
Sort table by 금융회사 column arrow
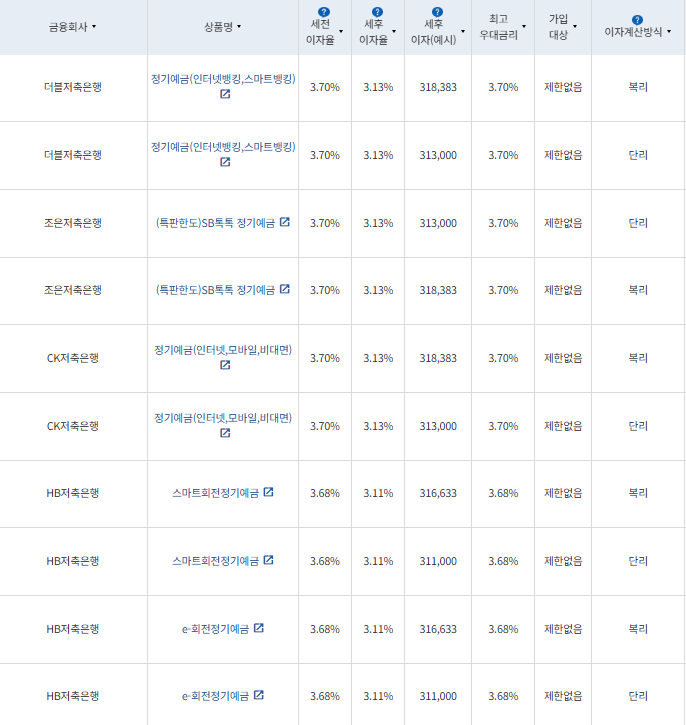pyautogui.click(x=94, y=27)
